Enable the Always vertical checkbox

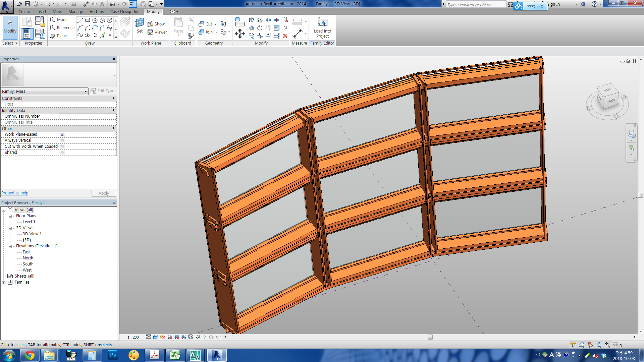pyautogui.click(x=62, y=141)
